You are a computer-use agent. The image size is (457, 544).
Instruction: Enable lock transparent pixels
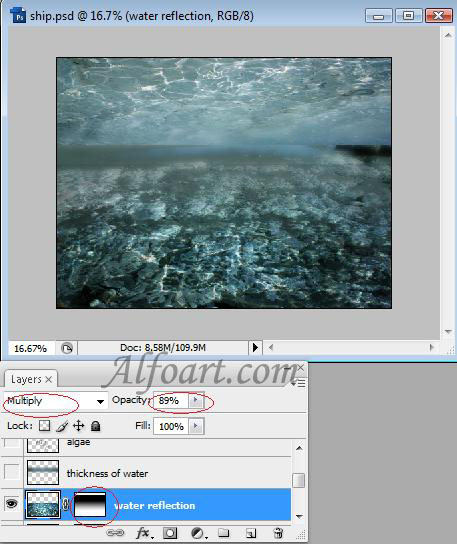[x=44, y=426]
